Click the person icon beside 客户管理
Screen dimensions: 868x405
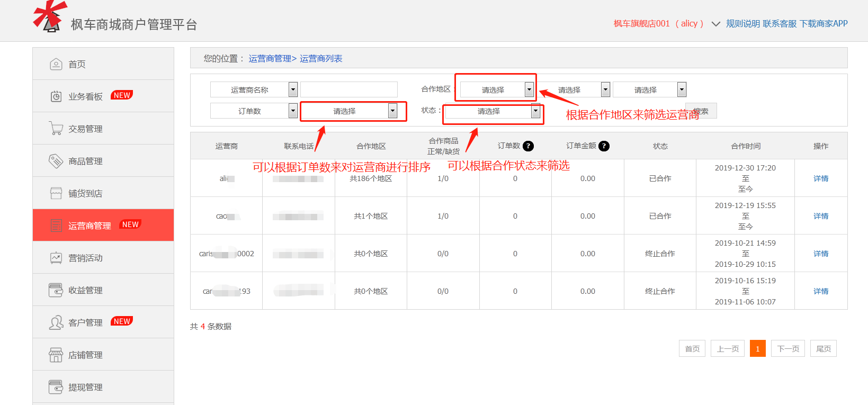coord(56,322)
